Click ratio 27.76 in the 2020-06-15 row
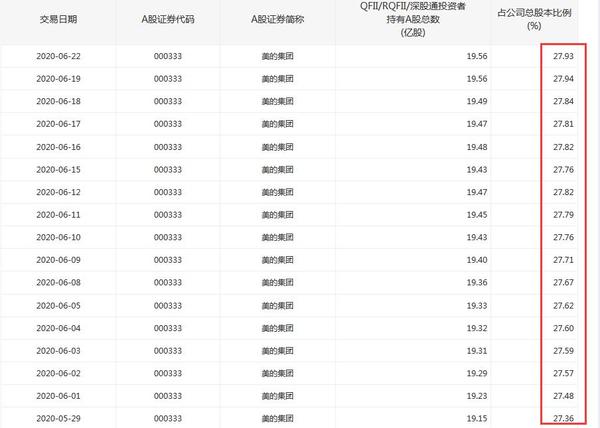The height and width of the screenshot is (428, 600). pyautogui.click(x=563, y=169)
